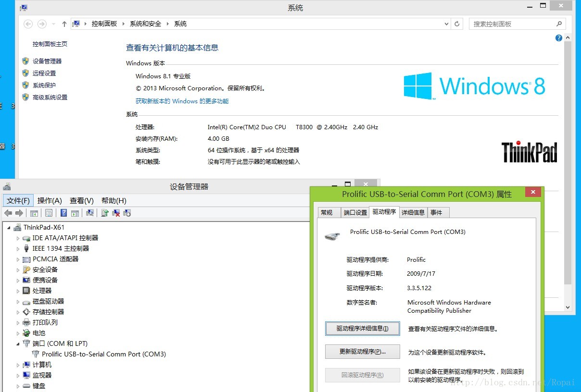Image resolution: width=581 pixels, height=392 pixels.
Task: Click 电池 battery icon in device tree
Action: (26, 333)
